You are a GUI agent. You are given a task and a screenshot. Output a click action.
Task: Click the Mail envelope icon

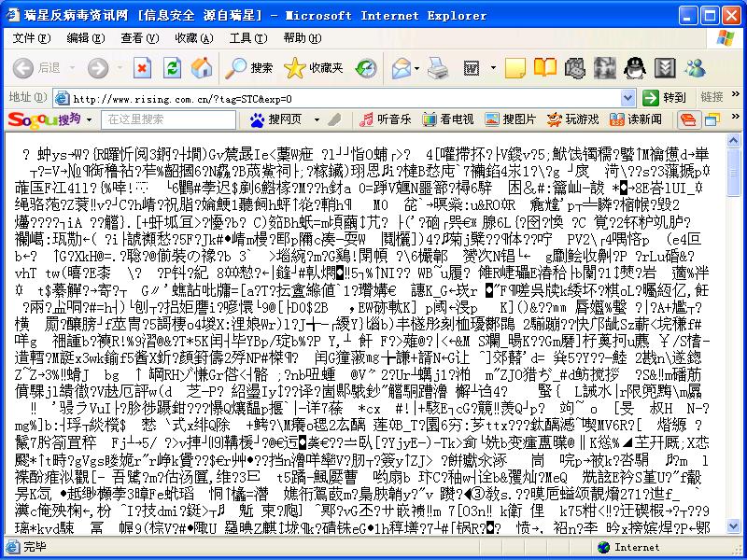402,68
